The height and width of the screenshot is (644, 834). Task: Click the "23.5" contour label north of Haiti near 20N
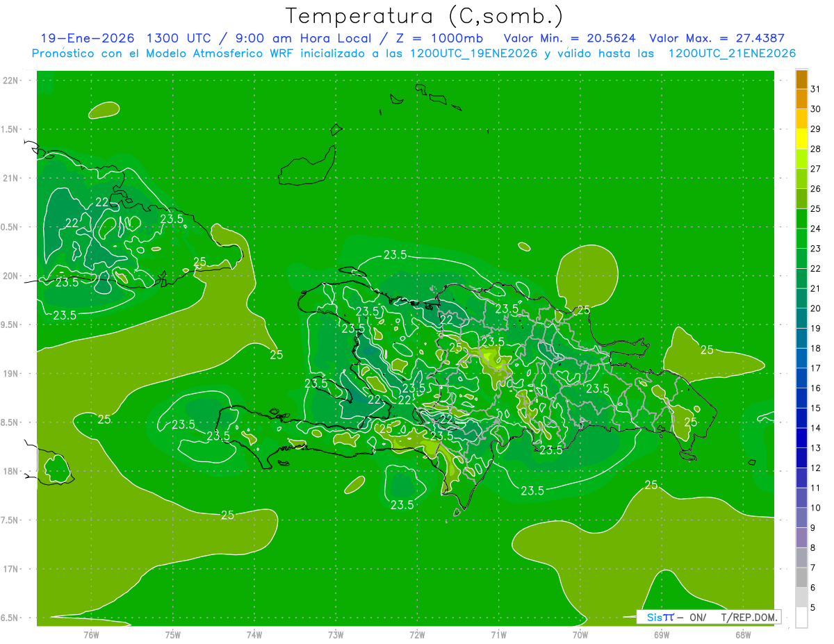(x=395, y=255)
